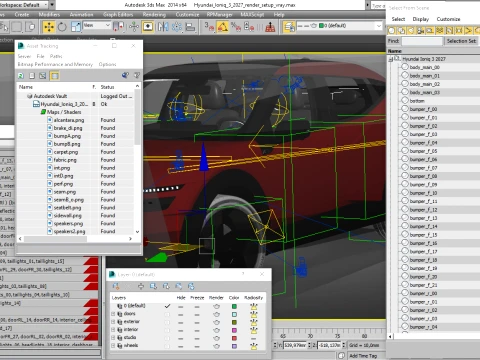This screenshot has width=480, height=360.
Task: Collapse the Hyundai Ioniq 3 2027 tree node
Action: 390,59
